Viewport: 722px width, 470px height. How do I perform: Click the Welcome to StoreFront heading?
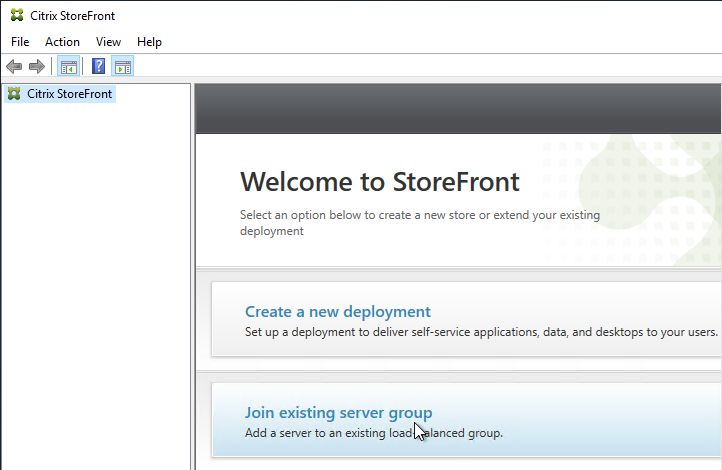(380, 181)
